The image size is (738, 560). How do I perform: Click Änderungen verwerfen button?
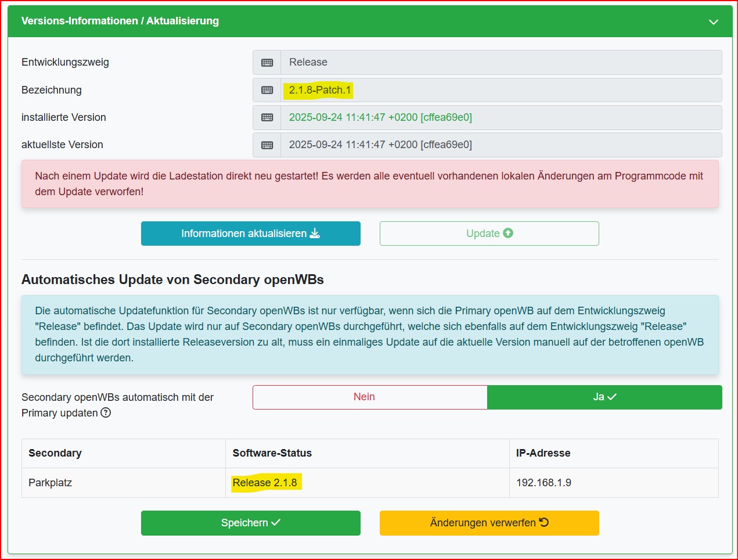(489, 523)
